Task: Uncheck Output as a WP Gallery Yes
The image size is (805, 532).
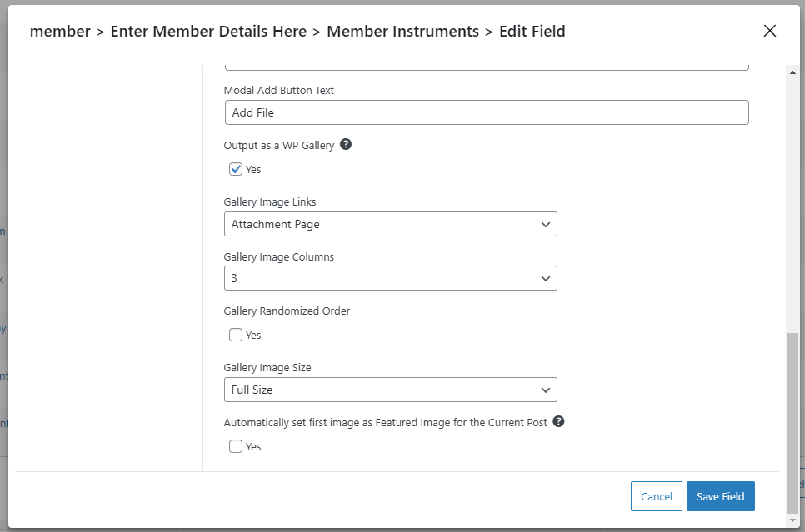Action: coord(236,169)
